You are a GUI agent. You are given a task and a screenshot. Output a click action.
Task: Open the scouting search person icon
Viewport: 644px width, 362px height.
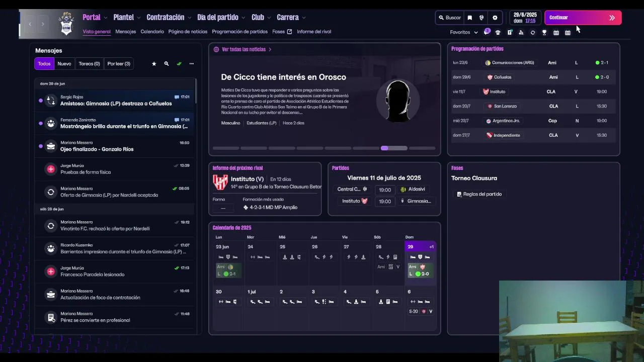(521, 32)
